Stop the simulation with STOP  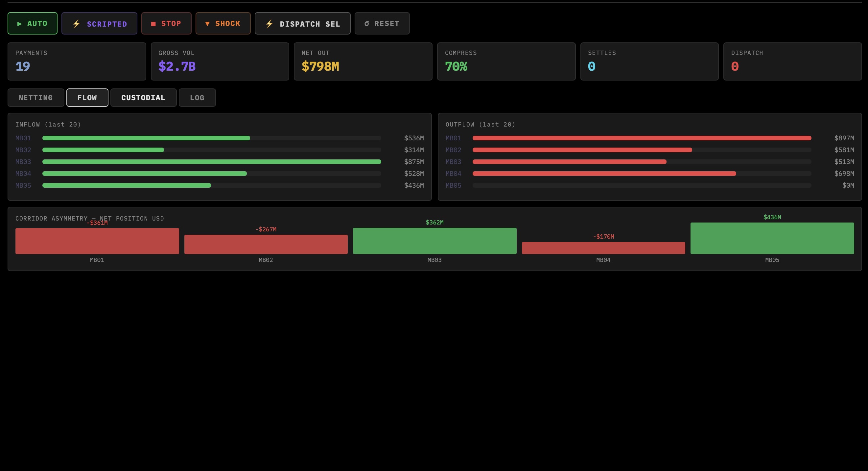tap(166, 23)
